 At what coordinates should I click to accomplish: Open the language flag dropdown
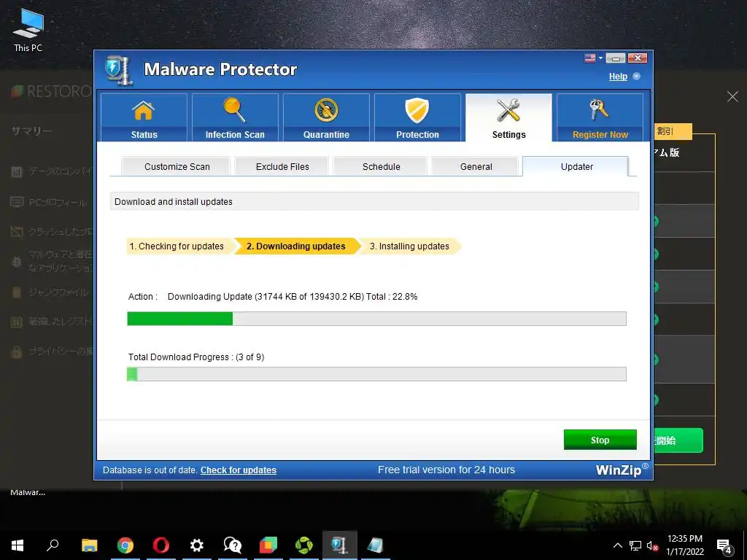tap(593, 58)
